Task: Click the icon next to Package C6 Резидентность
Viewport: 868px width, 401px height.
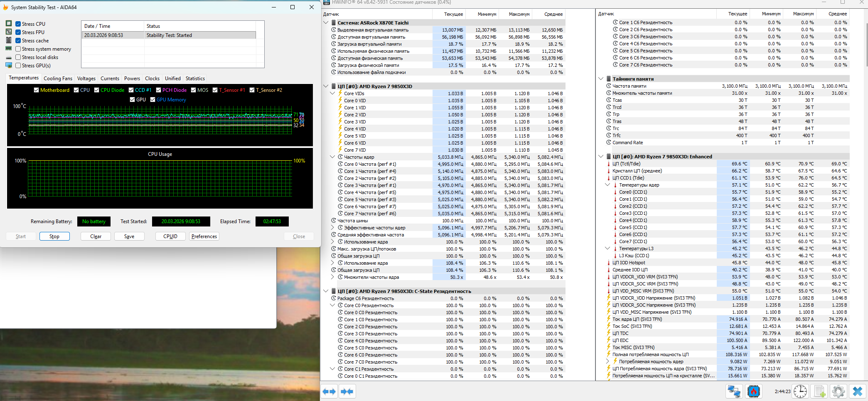Action: coord(333,298)
